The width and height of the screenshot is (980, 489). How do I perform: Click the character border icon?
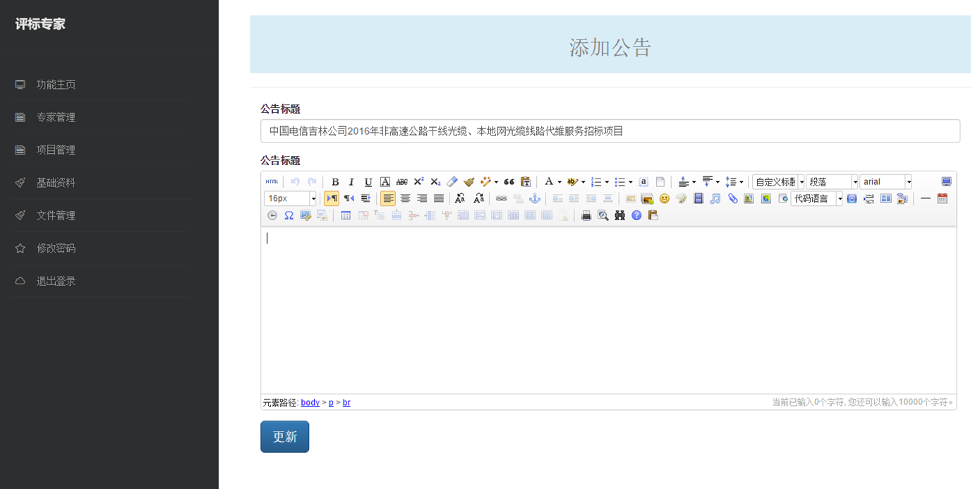click(385, 181)
